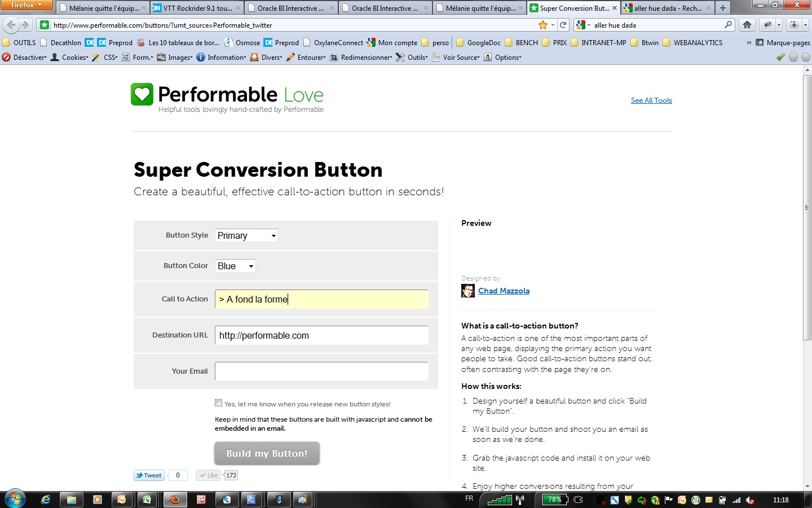Expand the Désactiver menu
Image resolution: width=812 pixels, height=508 pixels.
click(x=24, y=57)
